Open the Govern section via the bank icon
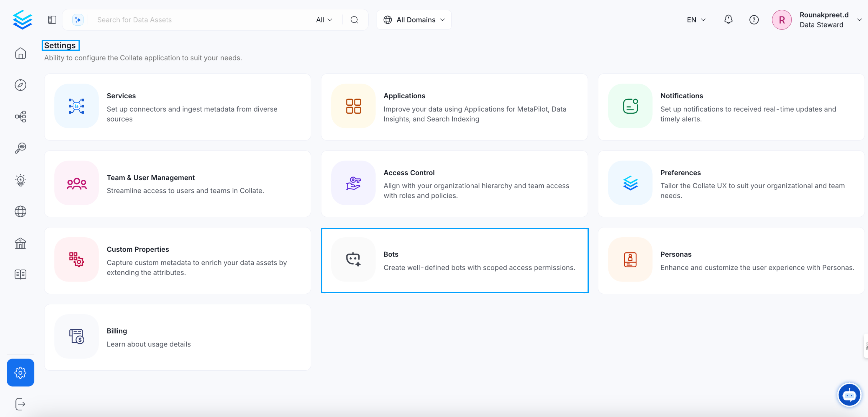 pos(20,243)
